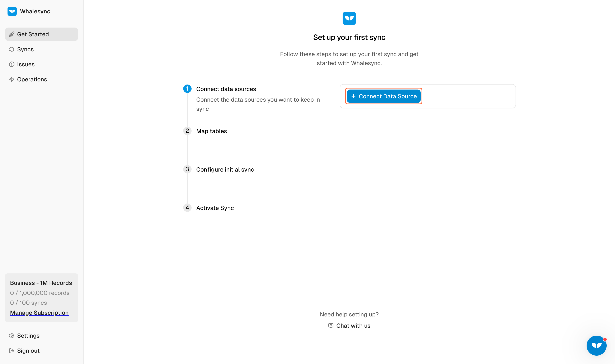Click the Follow these steps intro paragraph
This screenshot has height=364, width=615.
(x=349, y=59)
